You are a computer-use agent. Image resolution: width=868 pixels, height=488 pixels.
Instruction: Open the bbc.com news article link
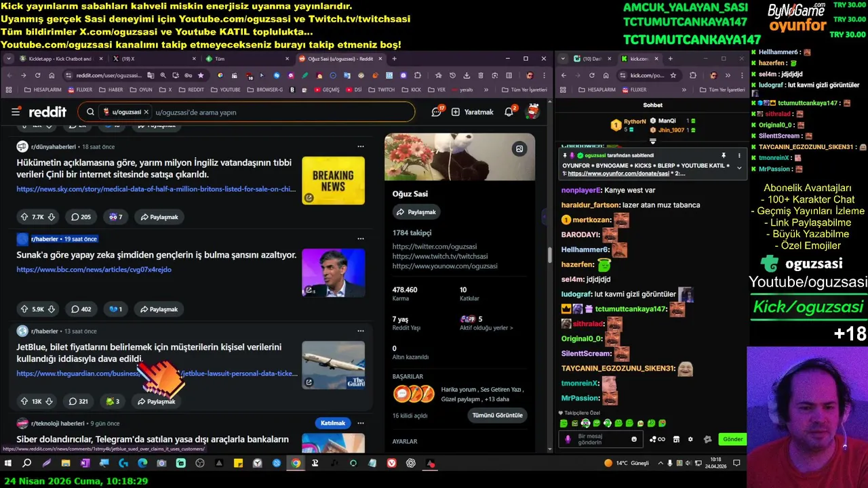pos(94,269)
